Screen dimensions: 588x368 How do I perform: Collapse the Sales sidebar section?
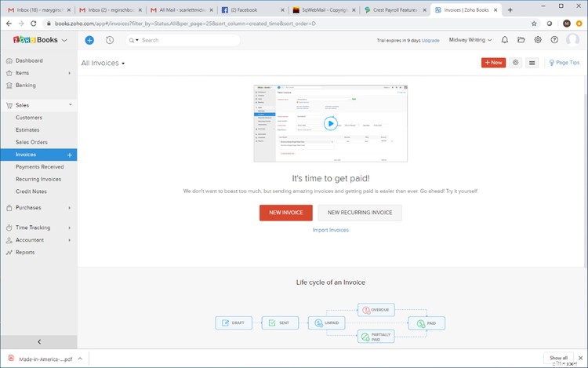click(x=70, y=105)
